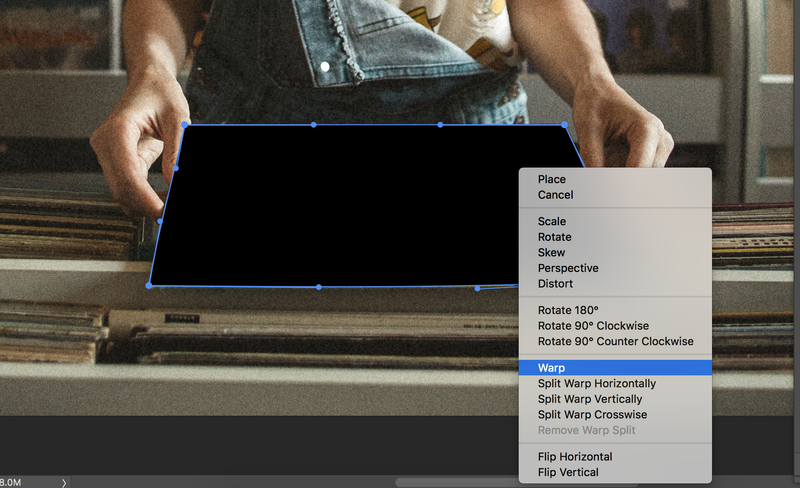800x488 pixels.
Task: Click the bottom-left corner transform handle
Action: [149, 285]
